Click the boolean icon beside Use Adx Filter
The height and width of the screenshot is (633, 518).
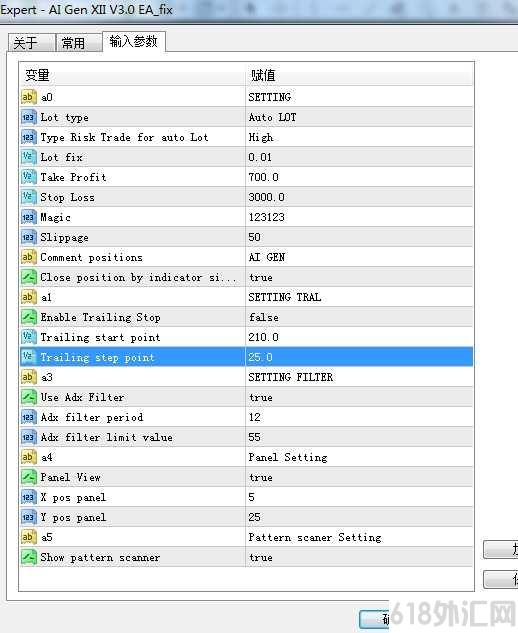click(x=28, y=397)
